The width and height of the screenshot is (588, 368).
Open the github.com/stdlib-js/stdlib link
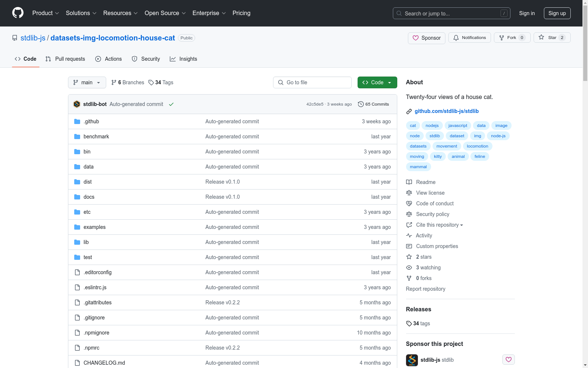pos(447,111)
